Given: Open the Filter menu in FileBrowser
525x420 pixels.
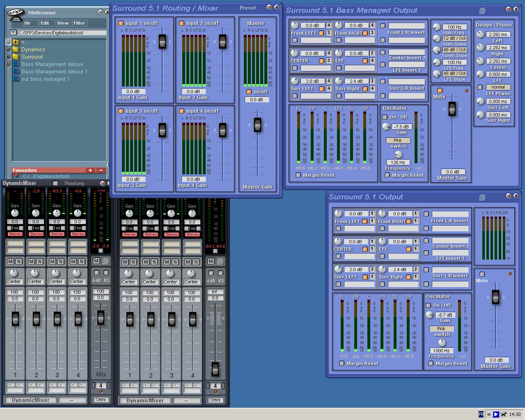Looking at the screenshot, I should pyautogui.click(x=79, y=23).
